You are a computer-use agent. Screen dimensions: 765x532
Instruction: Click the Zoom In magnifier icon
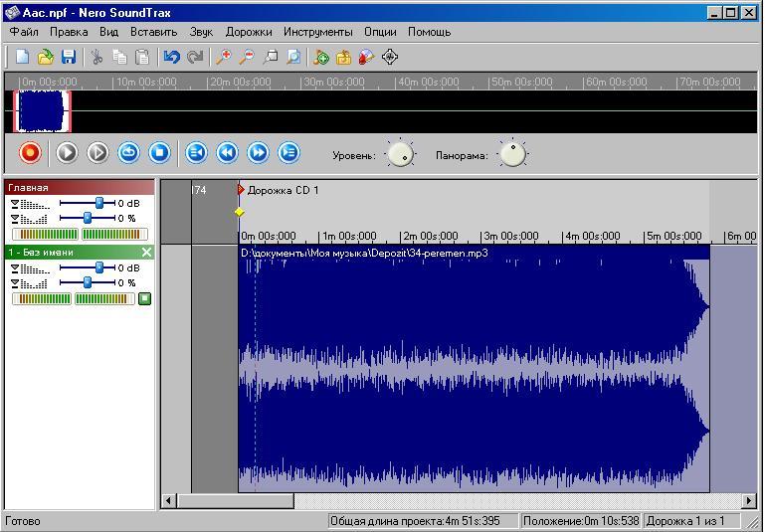coord(223,58)
